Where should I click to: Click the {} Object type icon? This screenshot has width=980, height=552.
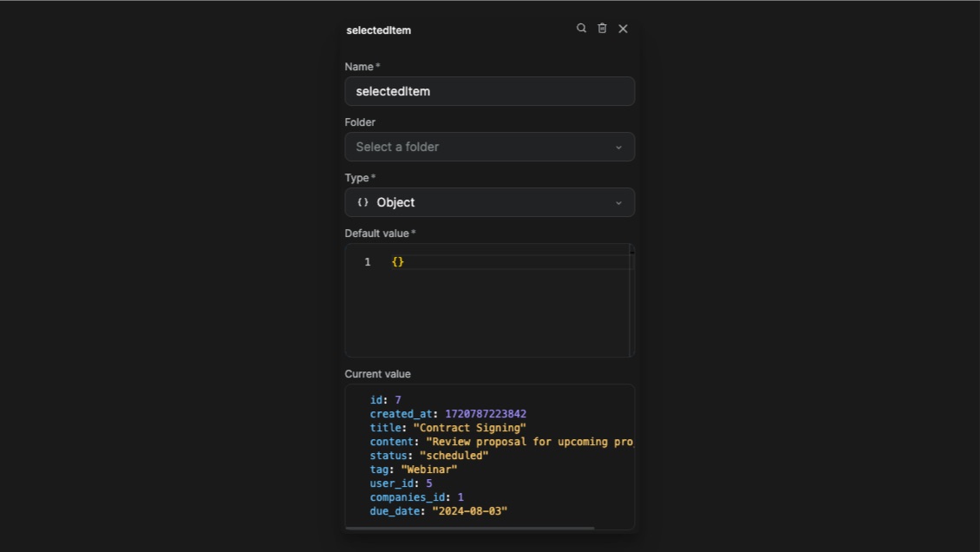tap(363, 202)
